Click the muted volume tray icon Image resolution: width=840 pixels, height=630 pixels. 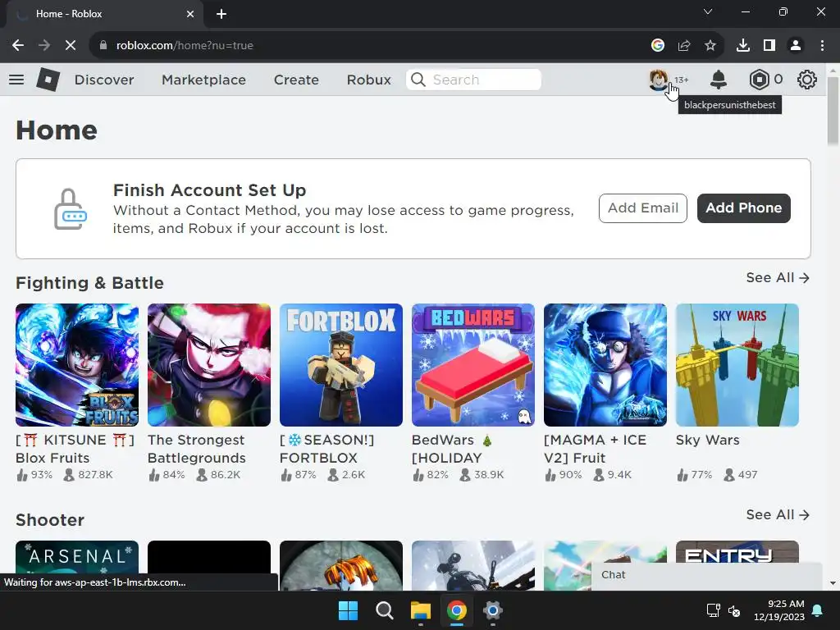click(x=734, y=610)
